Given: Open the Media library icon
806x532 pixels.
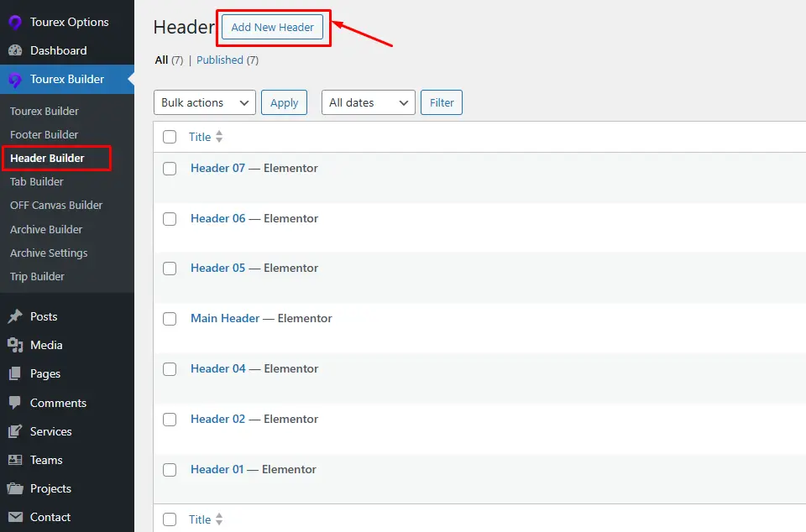Looking at the screenshot, I should [15, 345].
